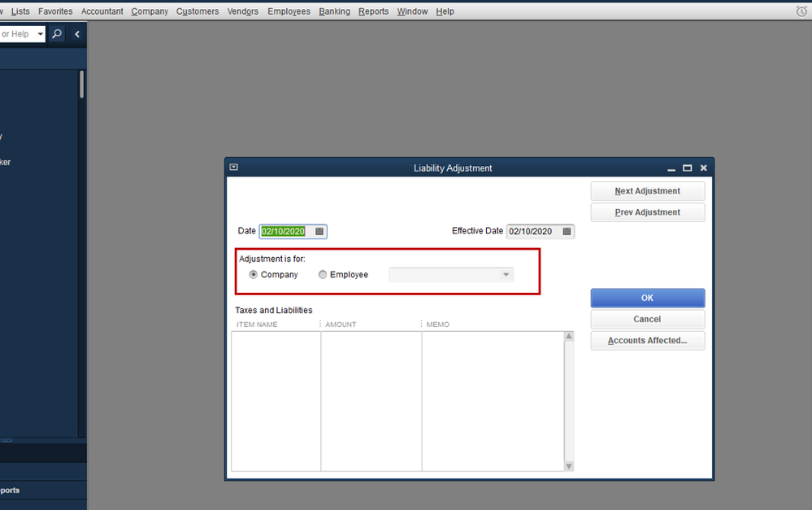Click the Cancel button
Viewport: 812px width, 510px height.
[x=647, y=320]
